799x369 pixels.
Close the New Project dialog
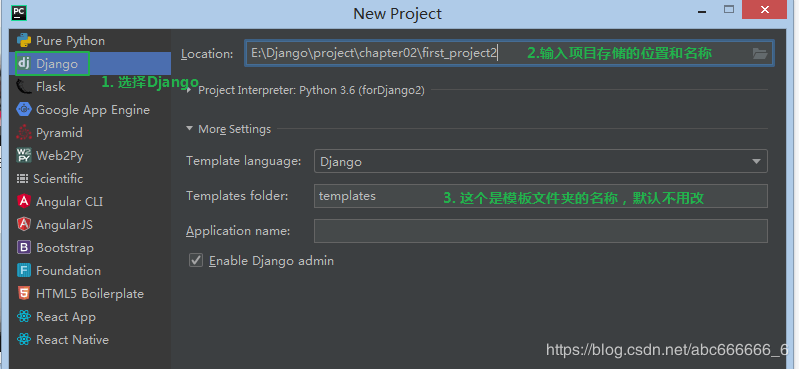tap(764, 10)
